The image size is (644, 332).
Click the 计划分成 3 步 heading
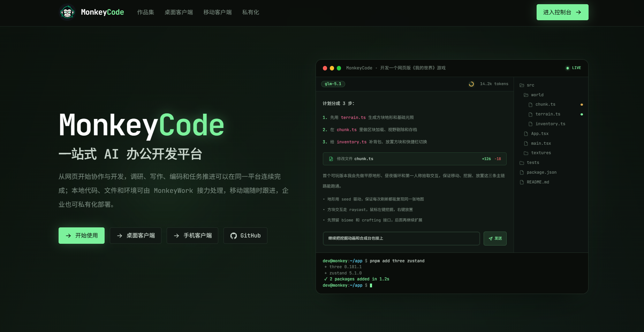click(339, 104)
